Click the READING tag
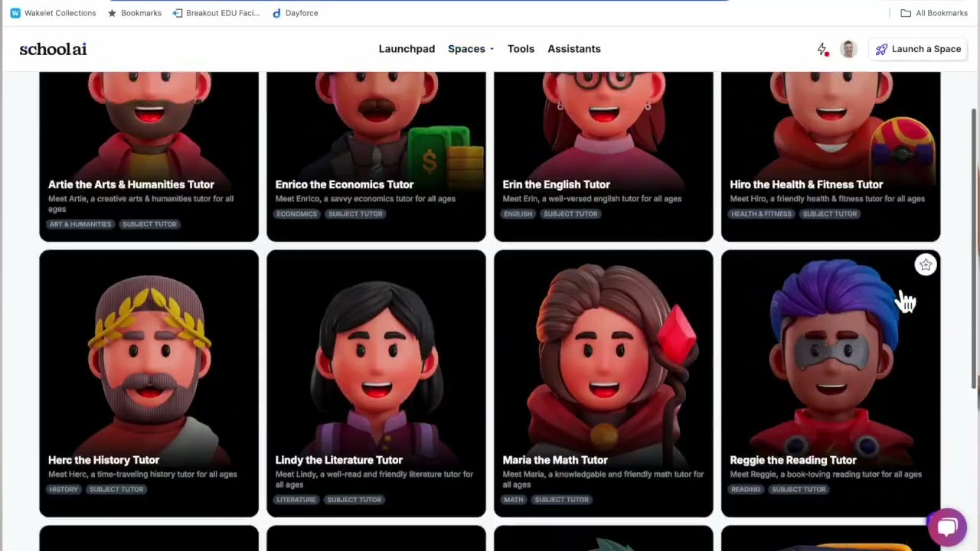 point(746,490)
